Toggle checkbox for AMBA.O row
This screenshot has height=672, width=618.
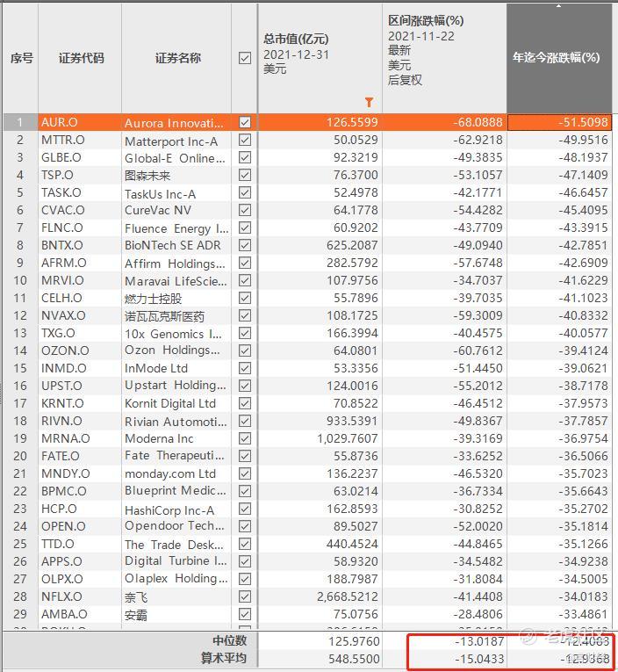tap(245, 614)
